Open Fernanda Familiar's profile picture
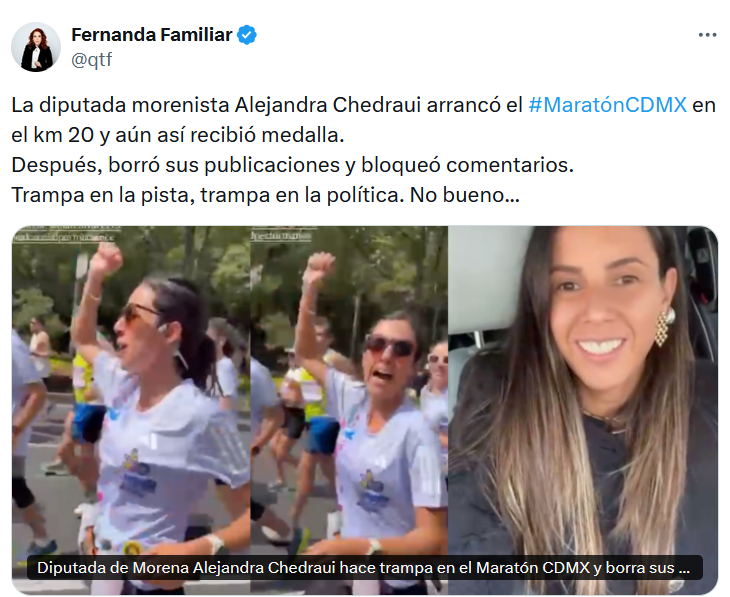 tap(36, 47)
